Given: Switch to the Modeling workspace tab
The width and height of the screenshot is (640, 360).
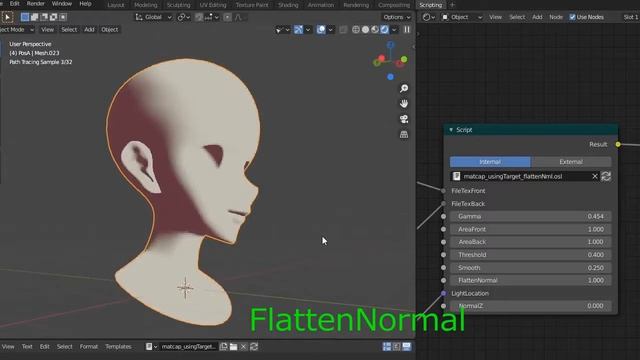Looking at the screenshot, I should coord(146,5).
